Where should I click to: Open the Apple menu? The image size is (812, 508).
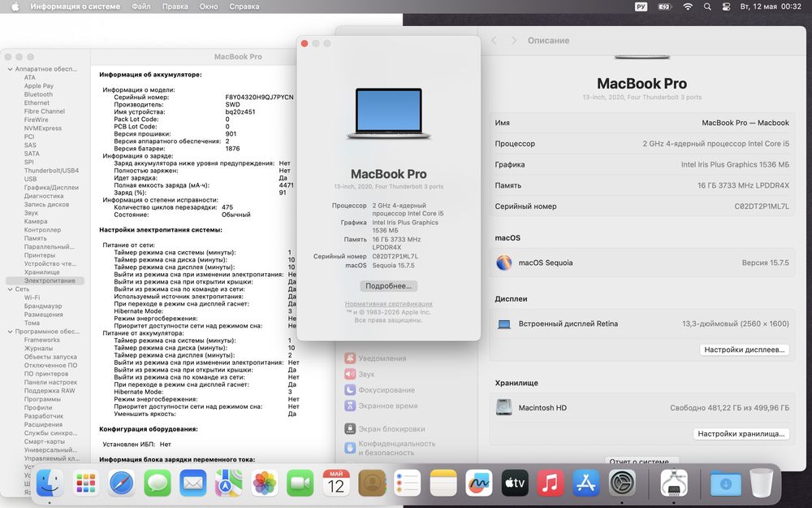coord(15,7)
